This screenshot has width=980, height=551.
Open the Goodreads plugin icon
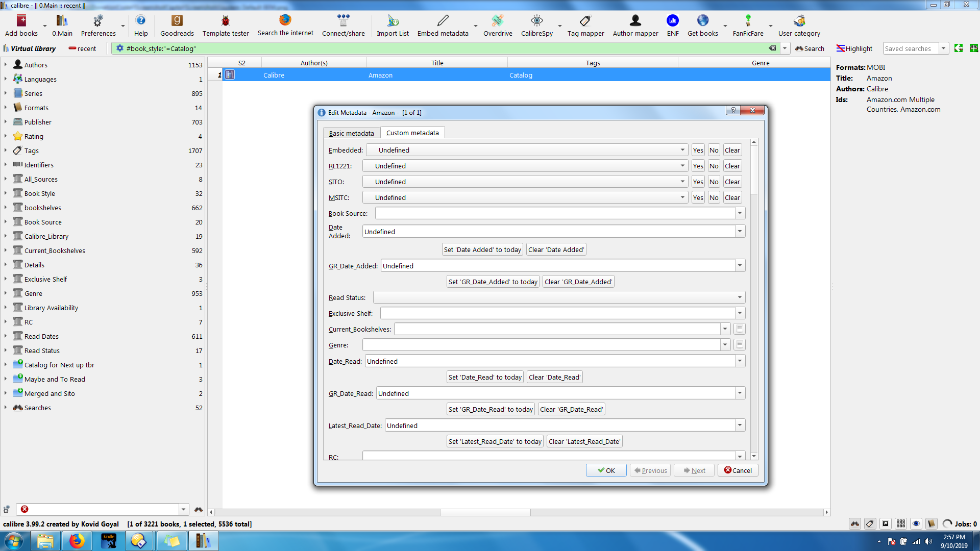177,21
